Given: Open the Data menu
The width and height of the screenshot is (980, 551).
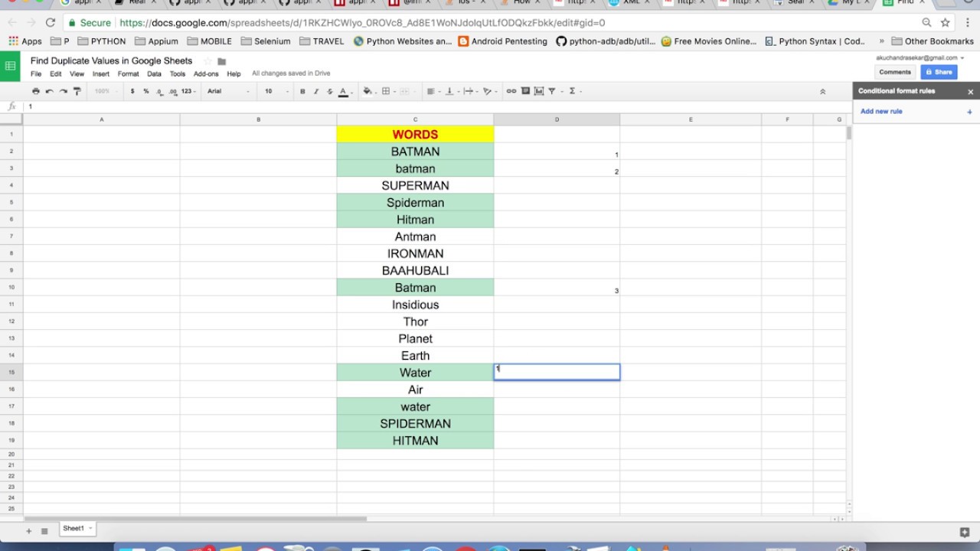Looking at the screenshot, I should pos(154,74).
